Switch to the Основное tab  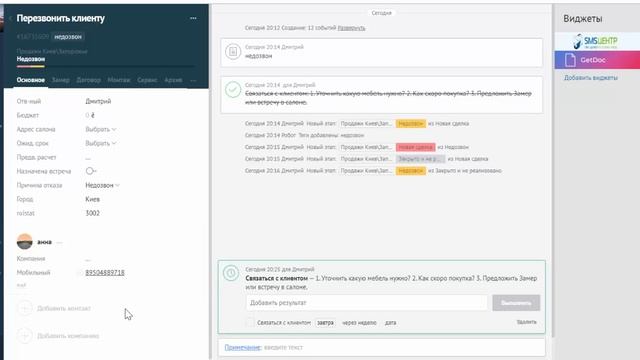[31, 80]
